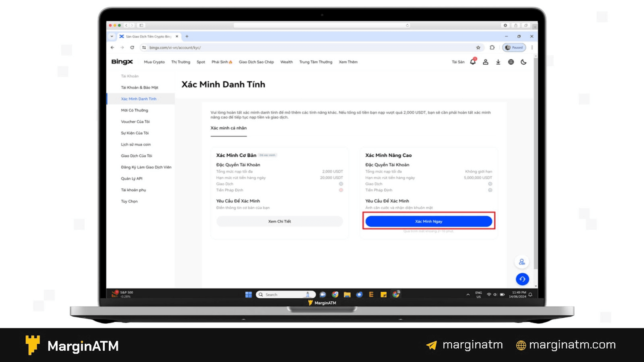This screenshot has height=362, width=644.
Task: Open Tài Sản dropdown
Action: click(458, 62)
